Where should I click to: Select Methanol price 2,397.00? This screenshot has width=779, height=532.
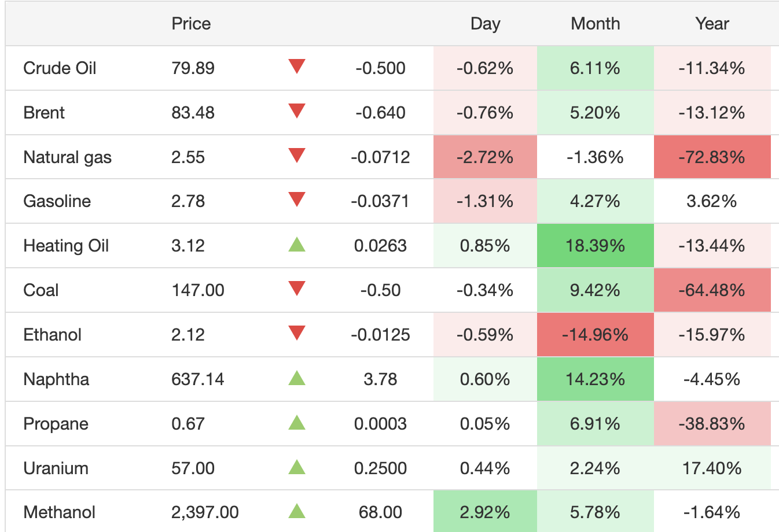tap(205, 512)
